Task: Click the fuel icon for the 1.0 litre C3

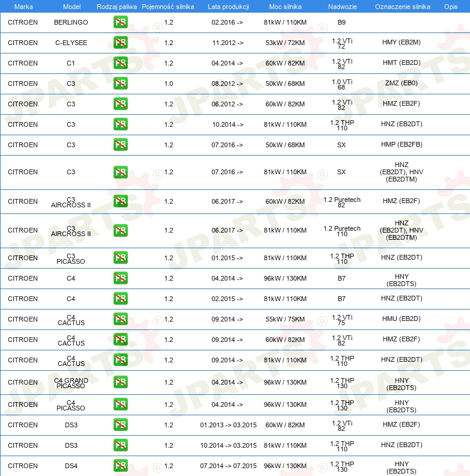Action: pyautogui.click(x=120, y=84)
